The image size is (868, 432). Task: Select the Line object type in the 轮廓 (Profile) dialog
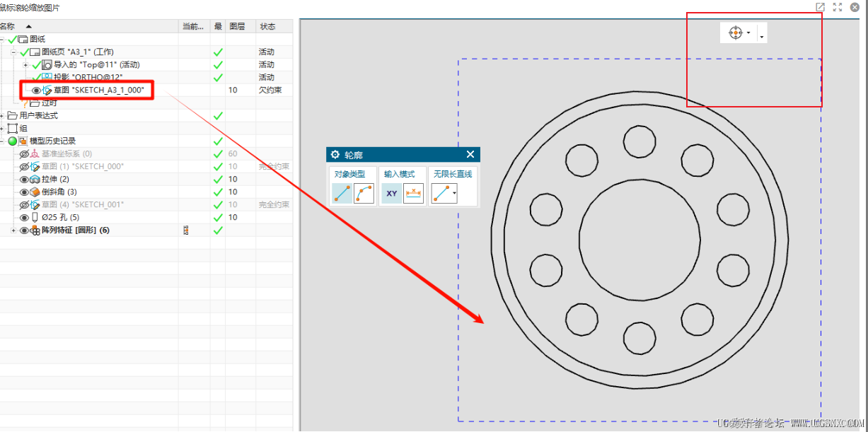click(342, 194)
